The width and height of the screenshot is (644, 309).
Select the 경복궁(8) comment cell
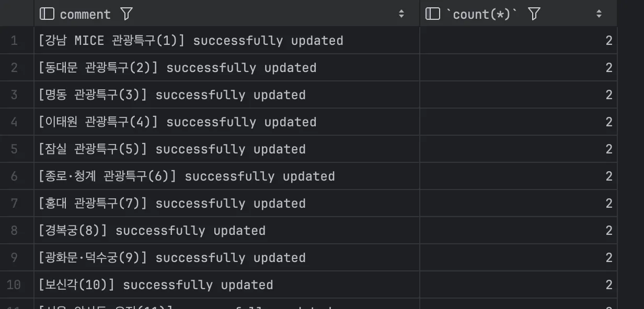(227, 231)
